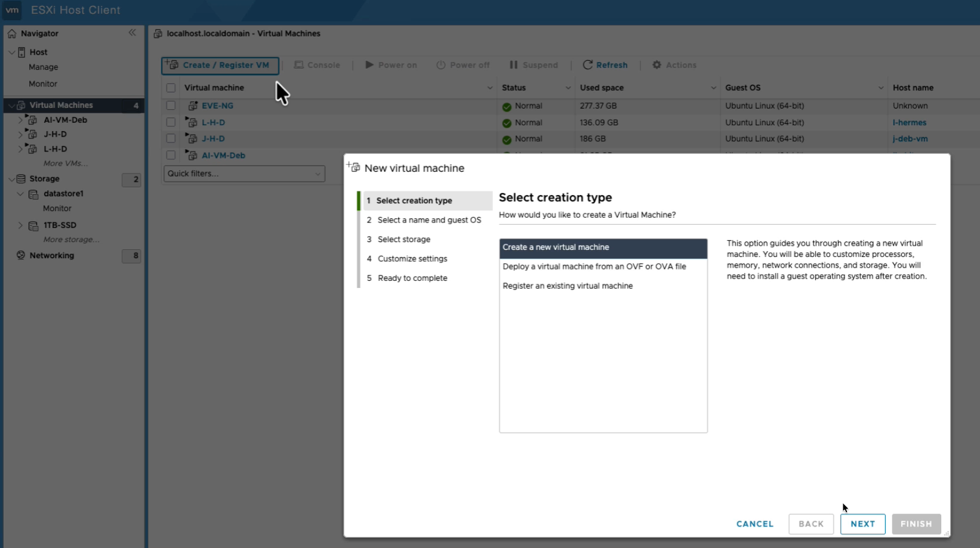Expand the J-H-D tree node in Navigator
Screen dimensions: 980x548
[x=20, y=134]
